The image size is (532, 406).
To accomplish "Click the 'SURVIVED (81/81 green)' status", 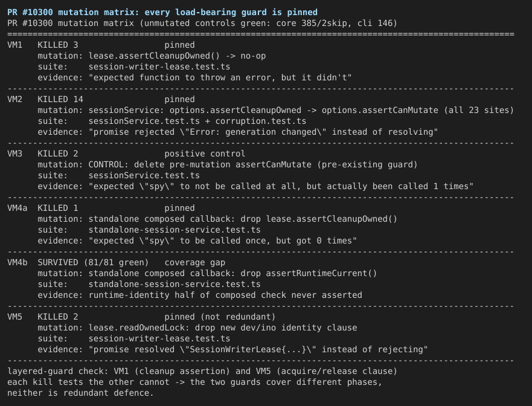I will 94,262.
